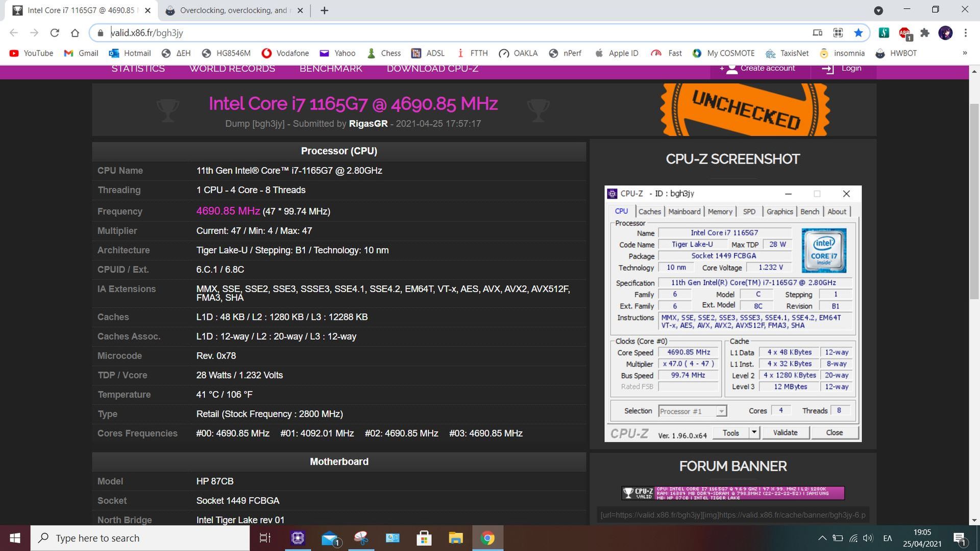Select the Graphics tab in CPU-Z screenshot
980x551 pixels.
(779, 212)
